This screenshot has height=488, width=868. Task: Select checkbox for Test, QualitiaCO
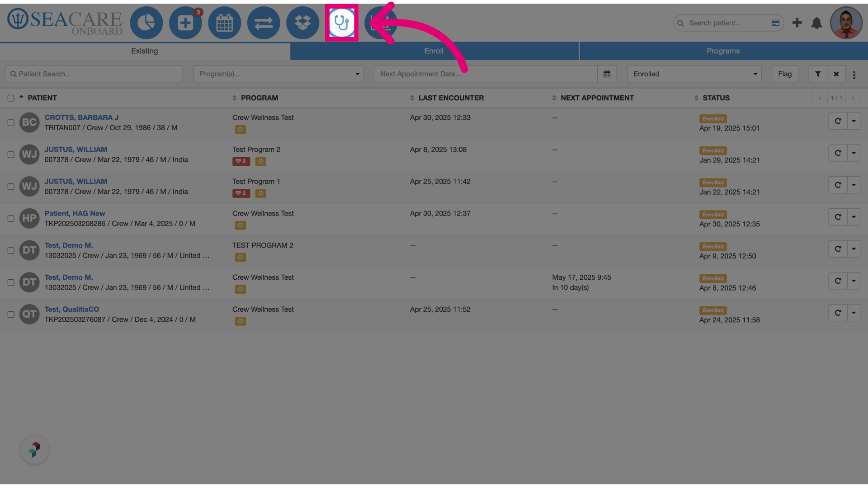coord(11,314)
